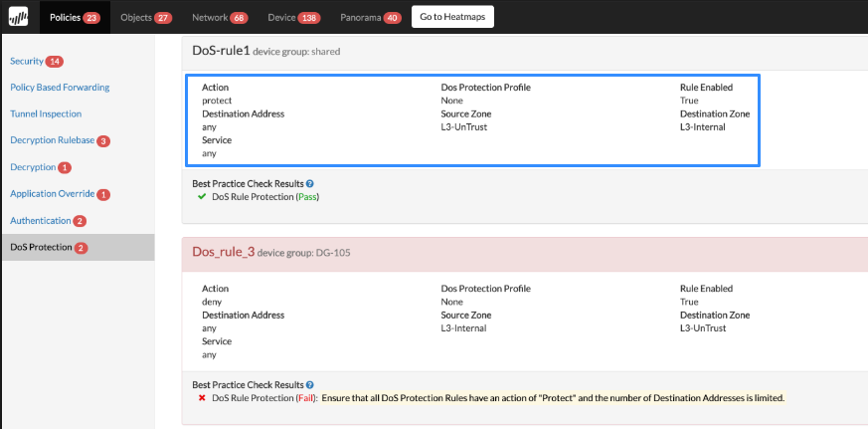
Task: Click the Policies count badge 23
Action: (91, 18)
